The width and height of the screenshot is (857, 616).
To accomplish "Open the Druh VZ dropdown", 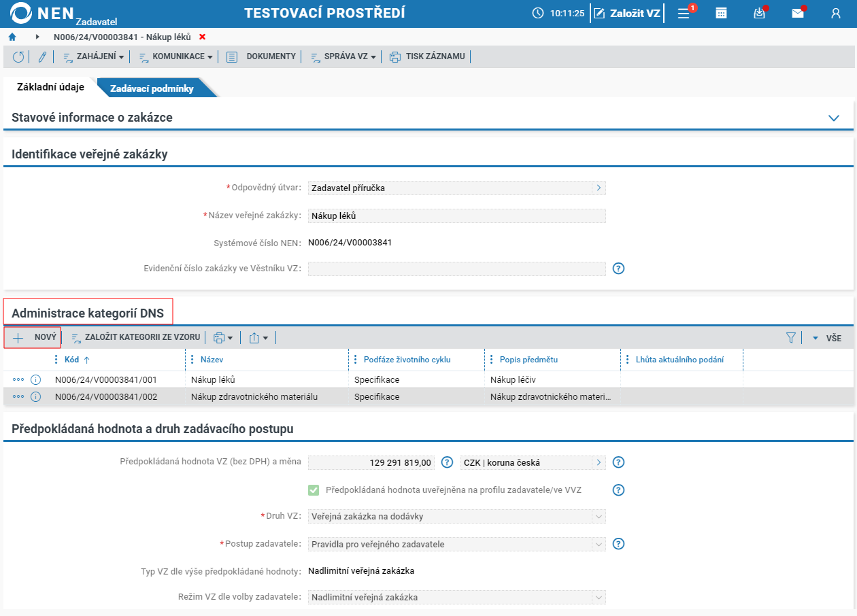I will pyautogui.click(x=456, y=517).
